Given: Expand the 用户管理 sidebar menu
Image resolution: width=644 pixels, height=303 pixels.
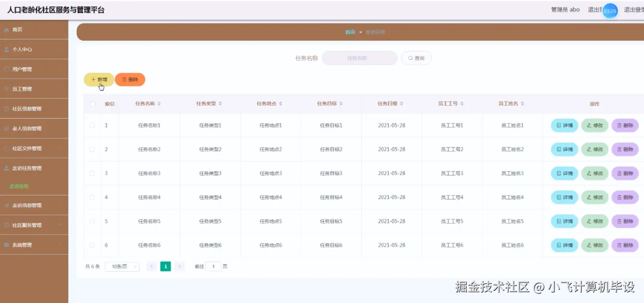Looking at the screenshot, I should point(34,69).
